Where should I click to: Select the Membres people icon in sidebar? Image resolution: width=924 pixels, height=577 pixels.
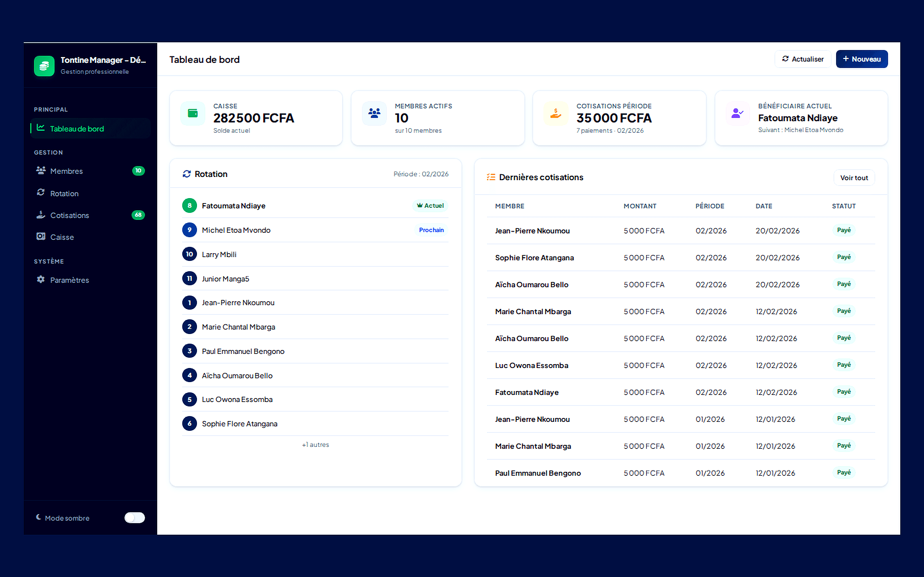[40, 171]
